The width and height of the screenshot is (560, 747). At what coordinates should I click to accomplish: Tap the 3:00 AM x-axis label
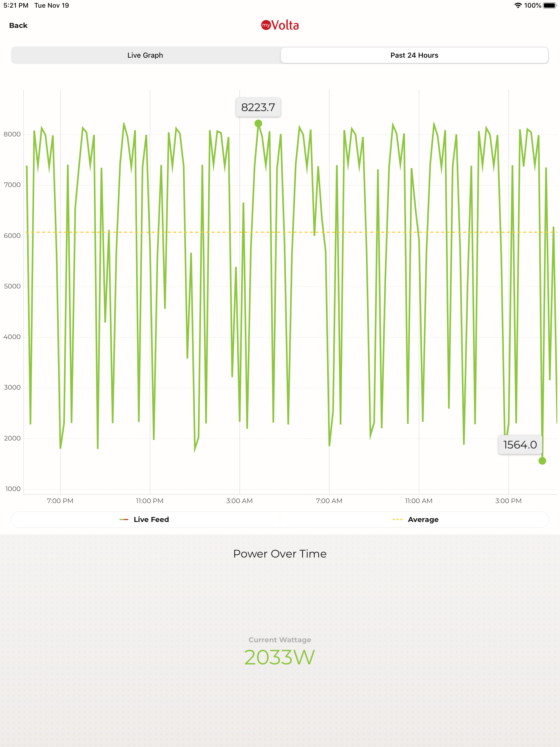click(240, 501)
